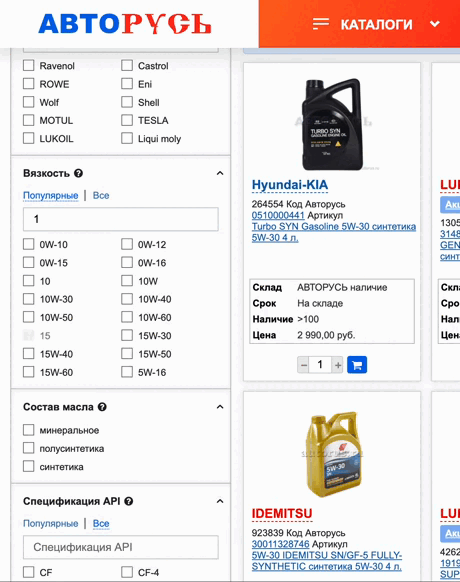Decrease Hyundai-KIA quantity with minus
This screenshot has width=460, height=582.
coord(303,365)
